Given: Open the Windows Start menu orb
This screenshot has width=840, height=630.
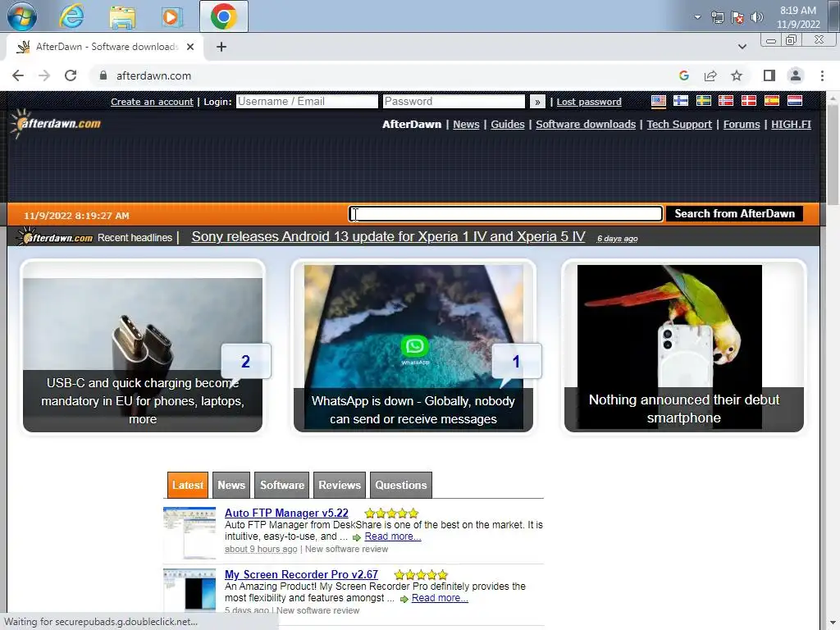Looking at the screenshot, I should point(22,16).
